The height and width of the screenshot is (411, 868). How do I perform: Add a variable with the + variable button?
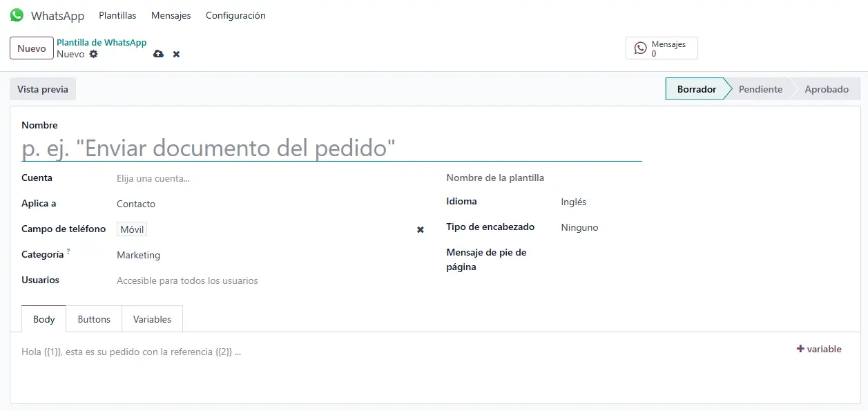[819, 349]
